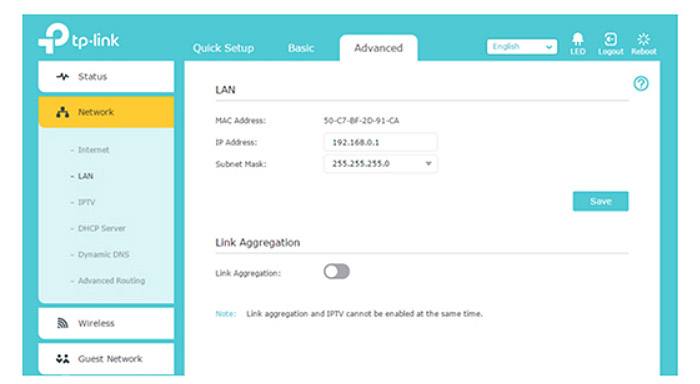Viewport: 700px width, 384px height.
Task: Open the IPTV submenu item
Action: point(87,202)
